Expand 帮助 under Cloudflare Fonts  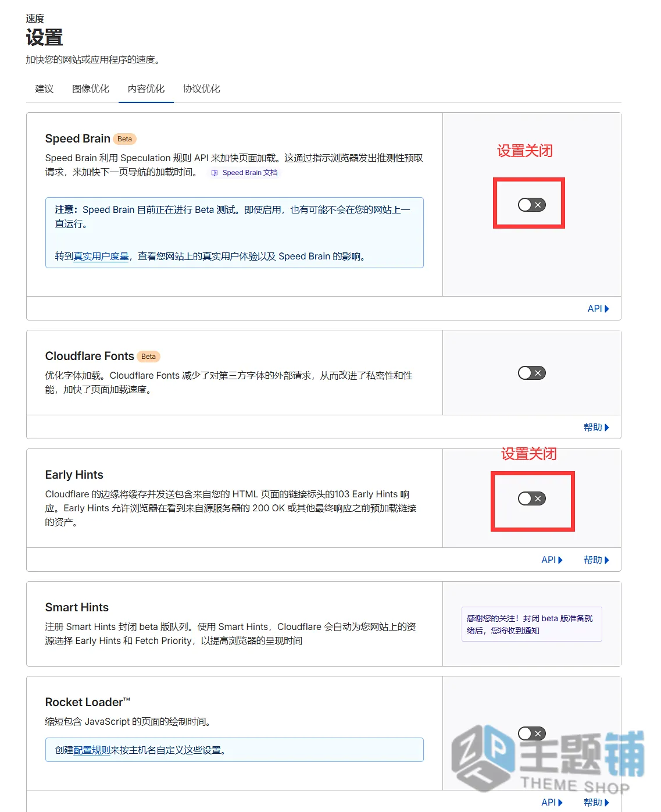coord(596,428)
